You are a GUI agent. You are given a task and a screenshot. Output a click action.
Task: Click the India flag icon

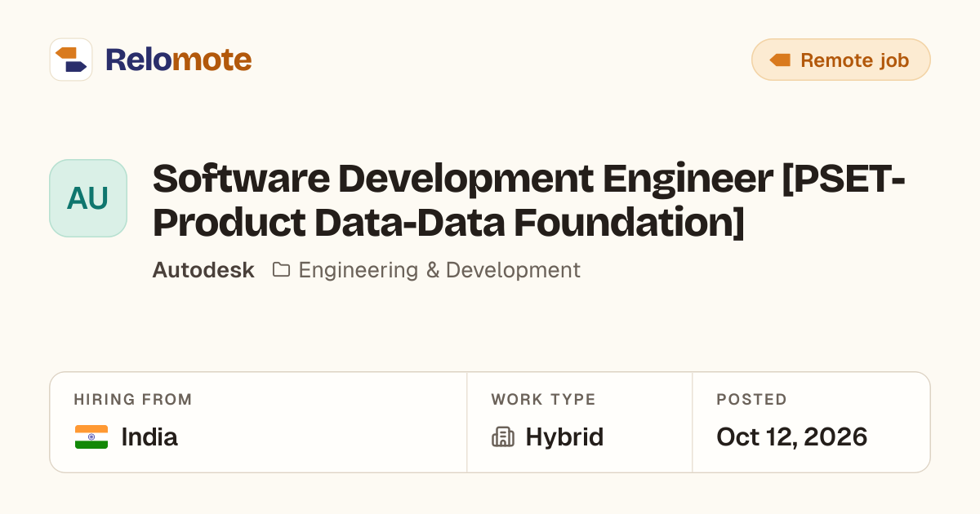[x=91, y=437]
